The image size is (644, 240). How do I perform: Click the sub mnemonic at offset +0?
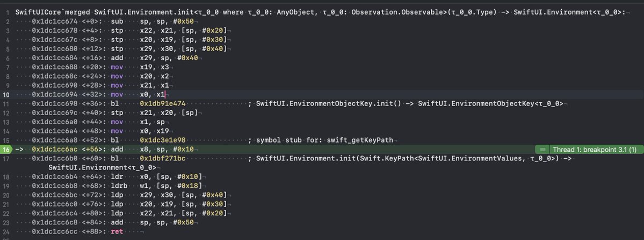(117, 22)
